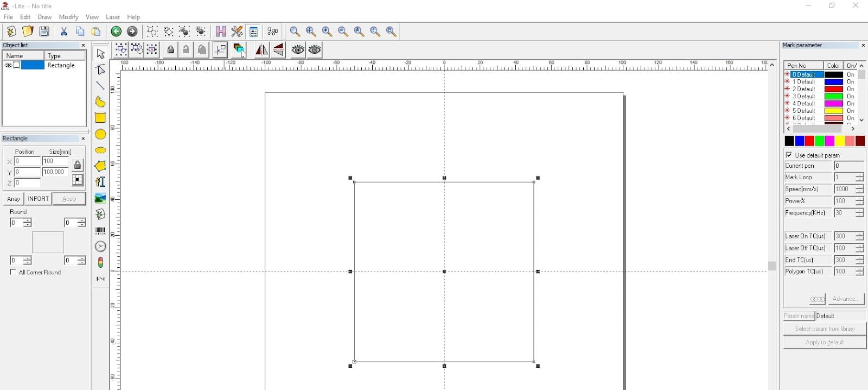Mirror object vertically
Viewport: 868px width, 390px height.
tap(278, 50)
